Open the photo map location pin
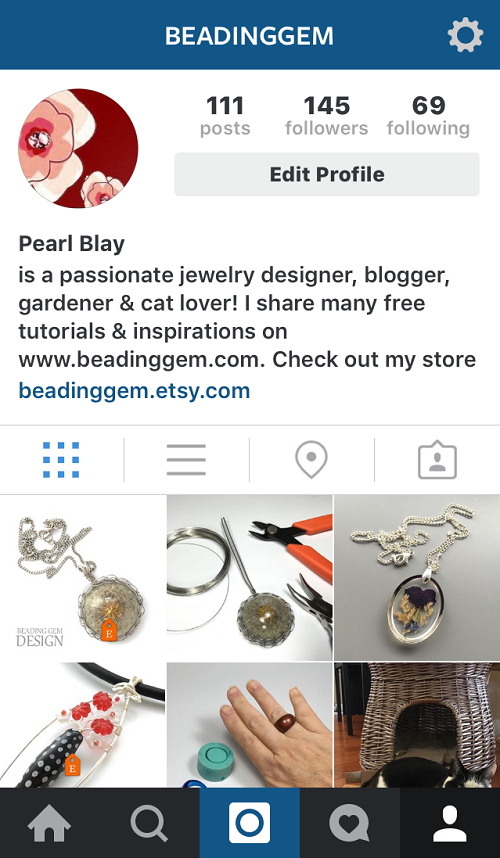This screenshot has width=500, height=858. tap(311, 460)
